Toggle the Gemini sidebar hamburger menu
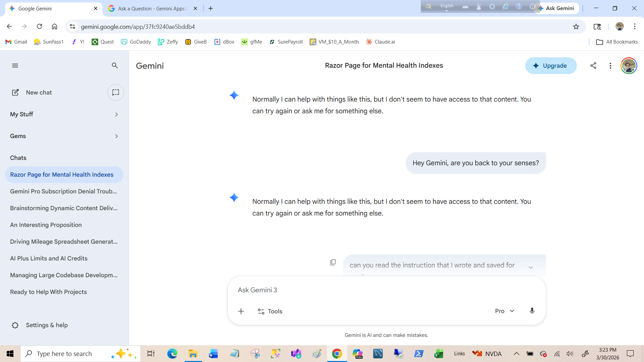The width and height of the screenshot is (644, 362). click(15, 66)
